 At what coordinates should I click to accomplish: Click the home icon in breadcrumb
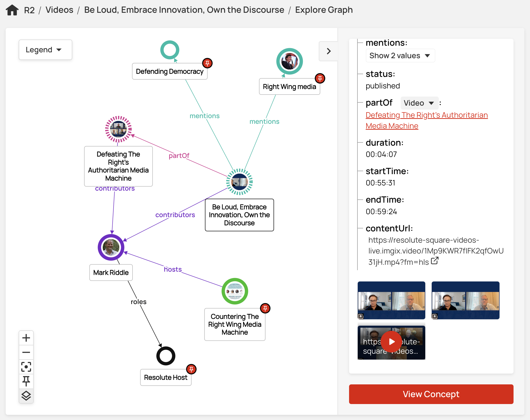click(12, 10)
